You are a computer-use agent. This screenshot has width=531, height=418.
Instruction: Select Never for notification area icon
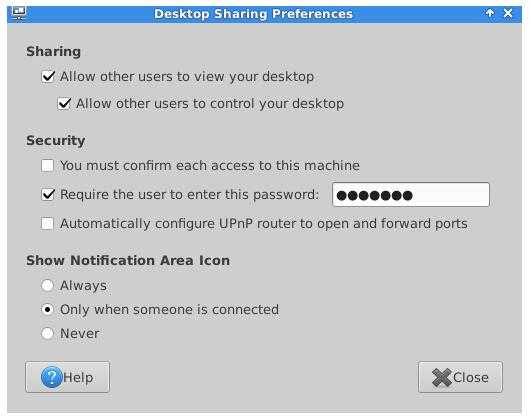pyautogui.click(x=47, y=333)
